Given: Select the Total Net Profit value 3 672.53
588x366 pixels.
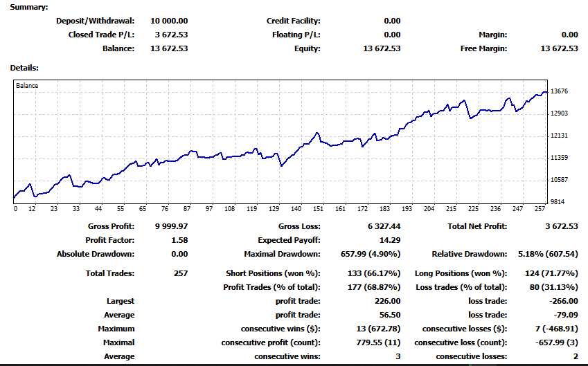Looking at the screenshot, I should tap(562, 226).
